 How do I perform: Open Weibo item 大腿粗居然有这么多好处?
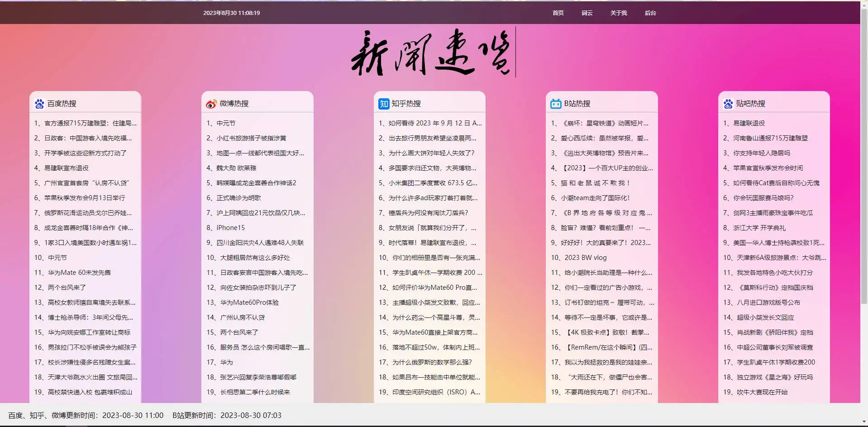(x=248, y=258)
